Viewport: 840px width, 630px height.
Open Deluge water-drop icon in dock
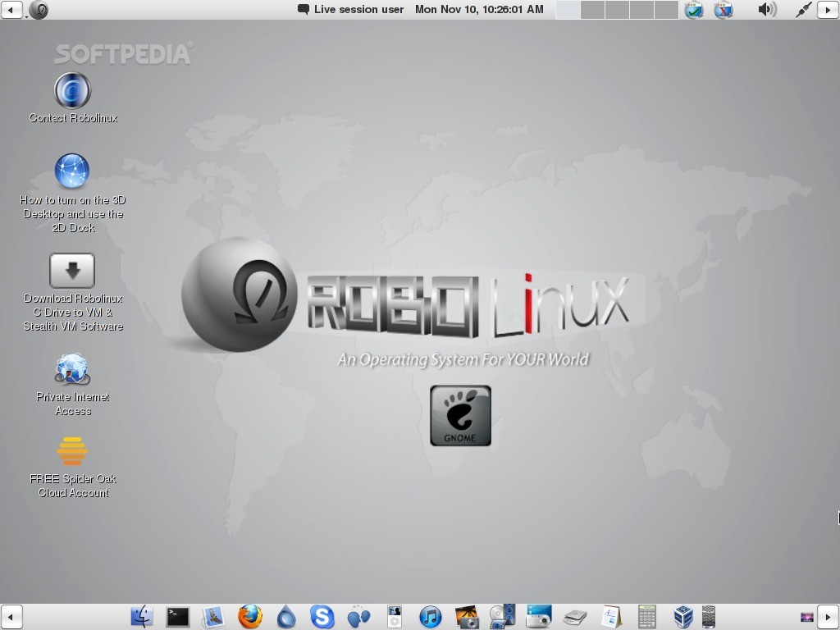coord(286,617)
